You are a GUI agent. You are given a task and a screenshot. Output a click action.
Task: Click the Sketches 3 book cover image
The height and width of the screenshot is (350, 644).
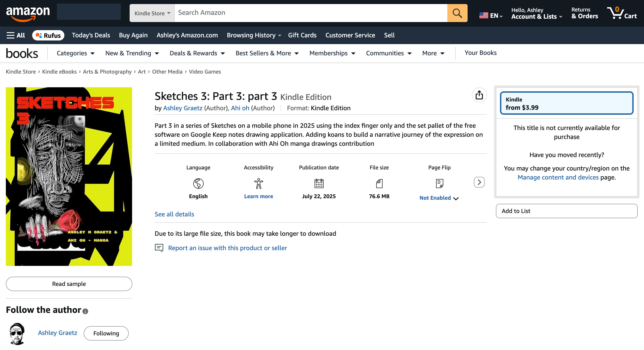coord(69,176)
